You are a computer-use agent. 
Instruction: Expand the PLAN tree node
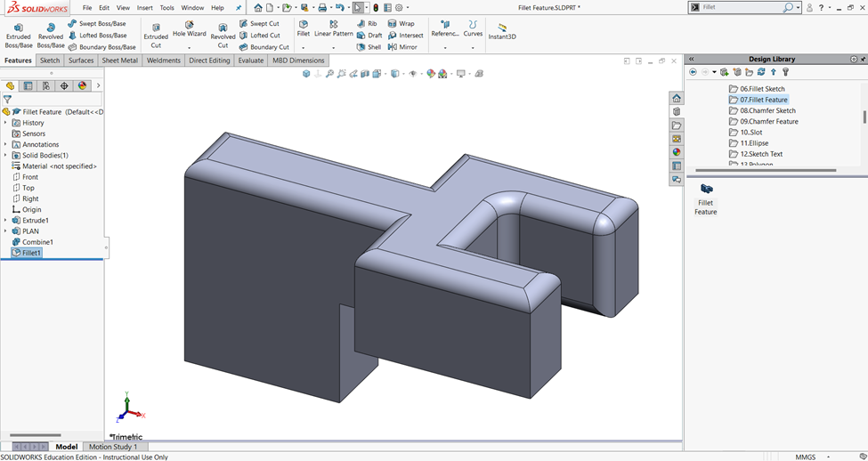(6, 231)
